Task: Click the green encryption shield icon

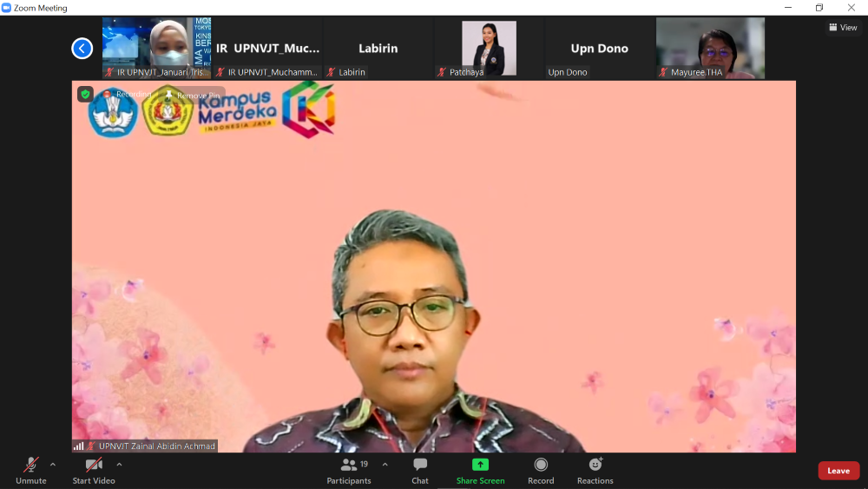Action: [x=85, y=94]
